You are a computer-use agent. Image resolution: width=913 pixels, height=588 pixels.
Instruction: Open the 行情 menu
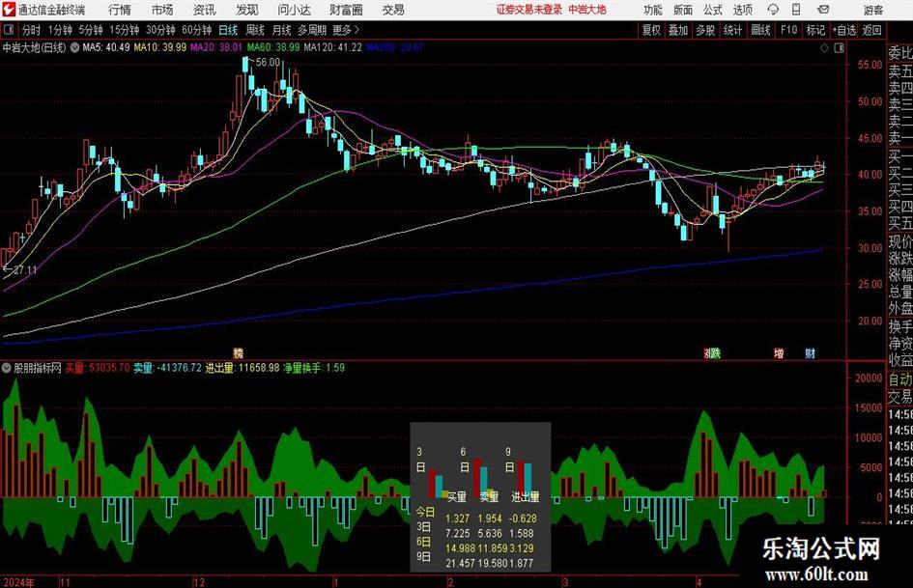point(120,10)
